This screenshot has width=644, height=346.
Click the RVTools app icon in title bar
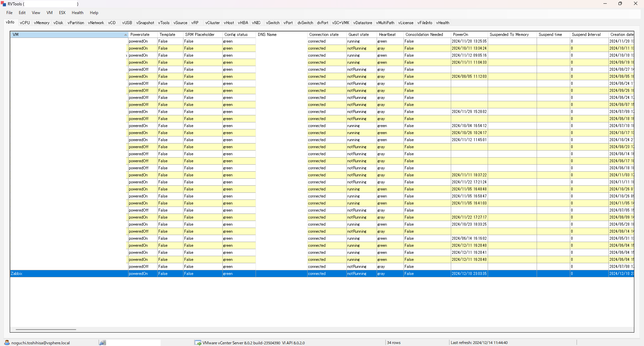coord(4,4)
